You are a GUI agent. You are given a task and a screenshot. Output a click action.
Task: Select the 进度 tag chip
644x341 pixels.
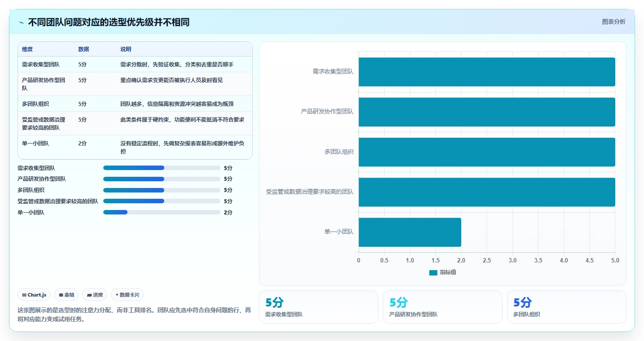[95, 295]
